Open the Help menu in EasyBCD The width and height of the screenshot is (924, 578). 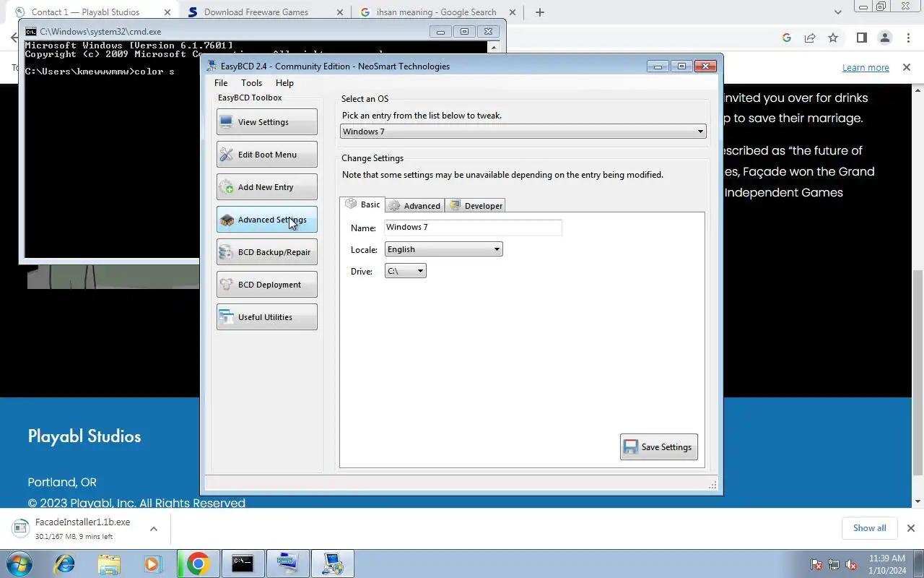[284, 83]
